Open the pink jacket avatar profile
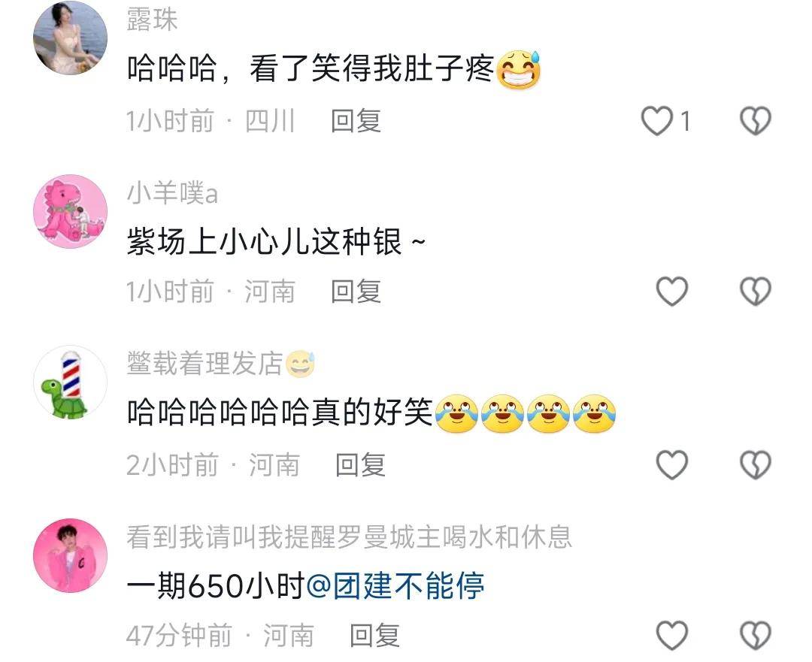This screenshot has width=812, height=662. click(71, 555)
